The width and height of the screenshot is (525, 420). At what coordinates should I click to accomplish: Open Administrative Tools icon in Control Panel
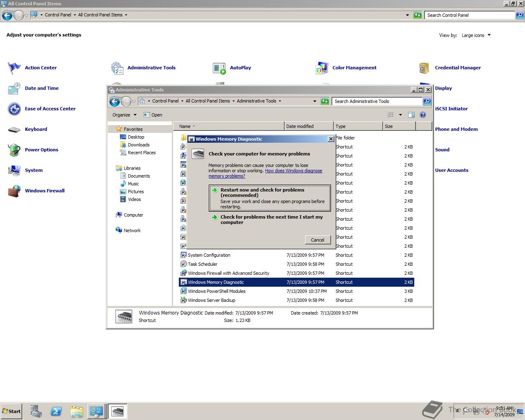[x=117, y=68]
